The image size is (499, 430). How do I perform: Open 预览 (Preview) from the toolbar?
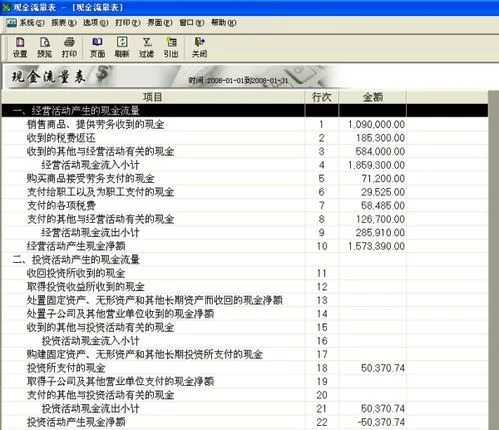coord(44,47)
